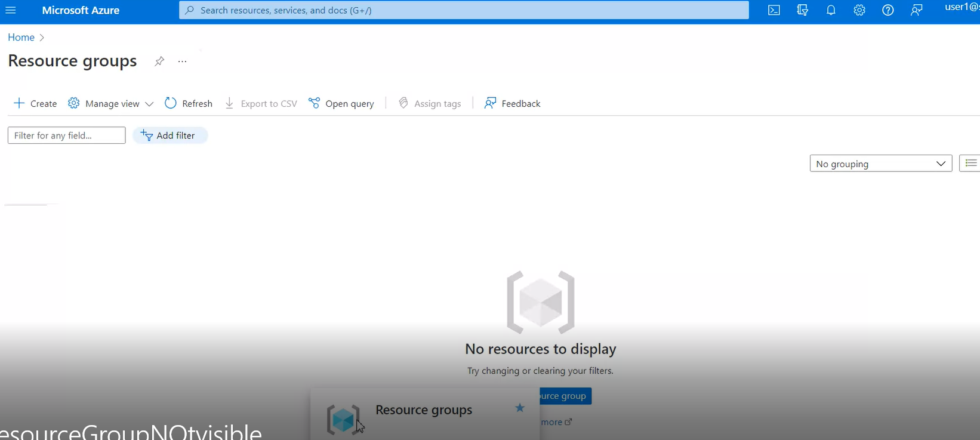Click the Microsoft Azure home title
Image resolution: width=980 pixels, height=440 pixels.
click(x=81, y=10)
